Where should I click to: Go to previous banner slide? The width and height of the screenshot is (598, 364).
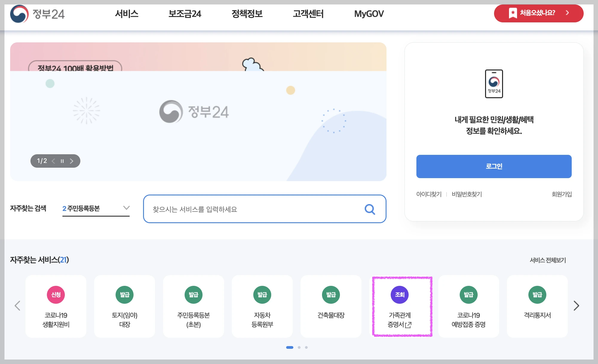[53, 161]
